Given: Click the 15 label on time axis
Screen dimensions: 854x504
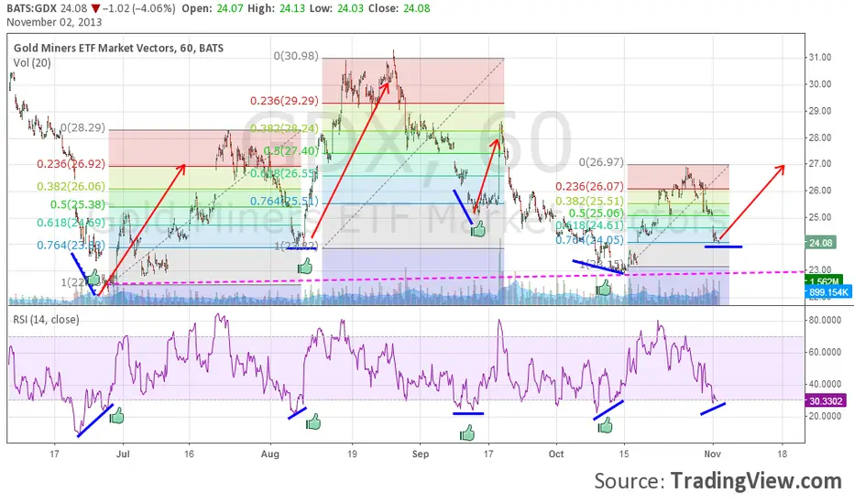Looking at the screenshot, I should coord(624,454).
